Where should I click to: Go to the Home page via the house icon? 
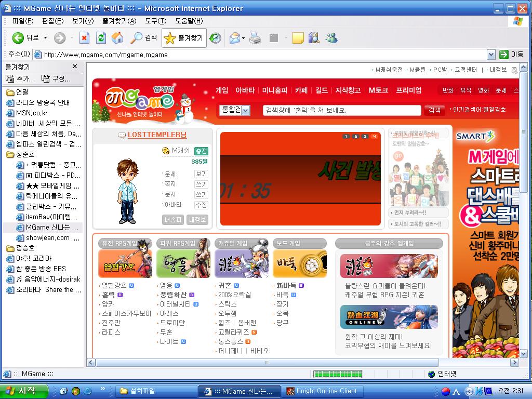coord(117,37)
